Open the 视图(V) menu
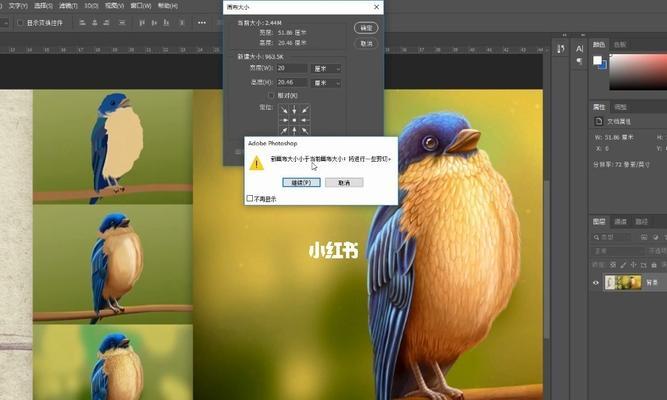Screen dimensions: 667x400 pyautogui.click(x=114, y=6)
